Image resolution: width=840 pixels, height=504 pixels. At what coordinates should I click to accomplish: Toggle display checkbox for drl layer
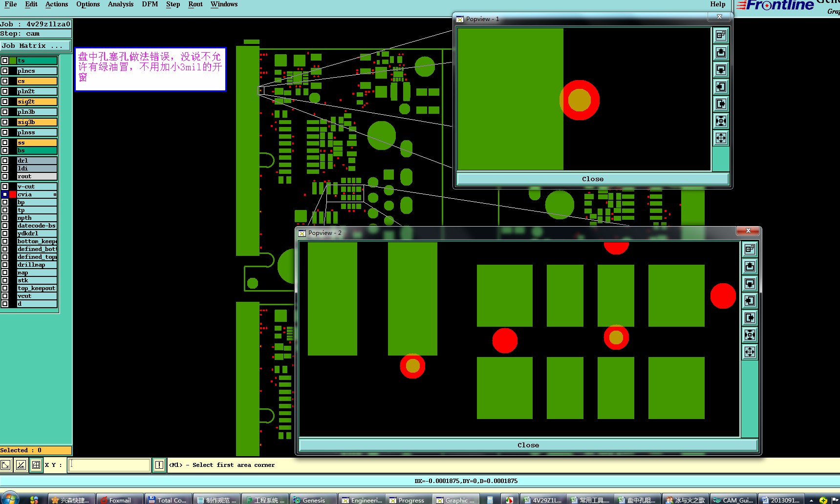click(x=5, y=161)
